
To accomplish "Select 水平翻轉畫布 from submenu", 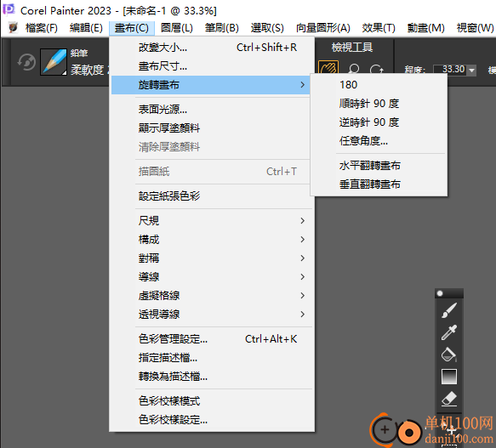I will [x=379, y=166].
